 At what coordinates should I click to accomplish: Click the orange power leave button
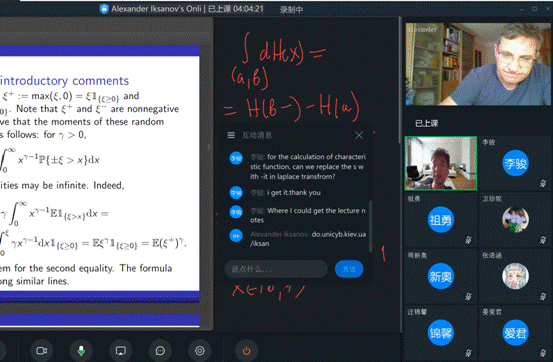(247, 351)
